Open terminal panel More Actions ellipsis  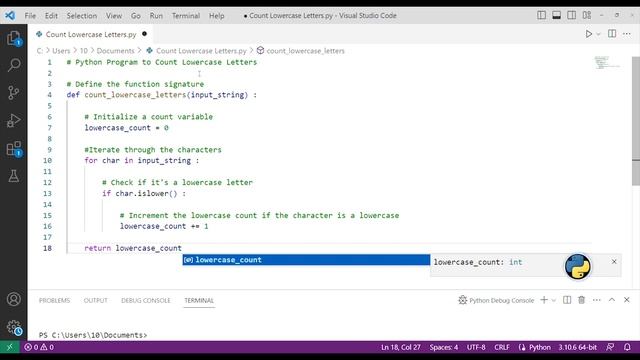click(x=597, y=300)
